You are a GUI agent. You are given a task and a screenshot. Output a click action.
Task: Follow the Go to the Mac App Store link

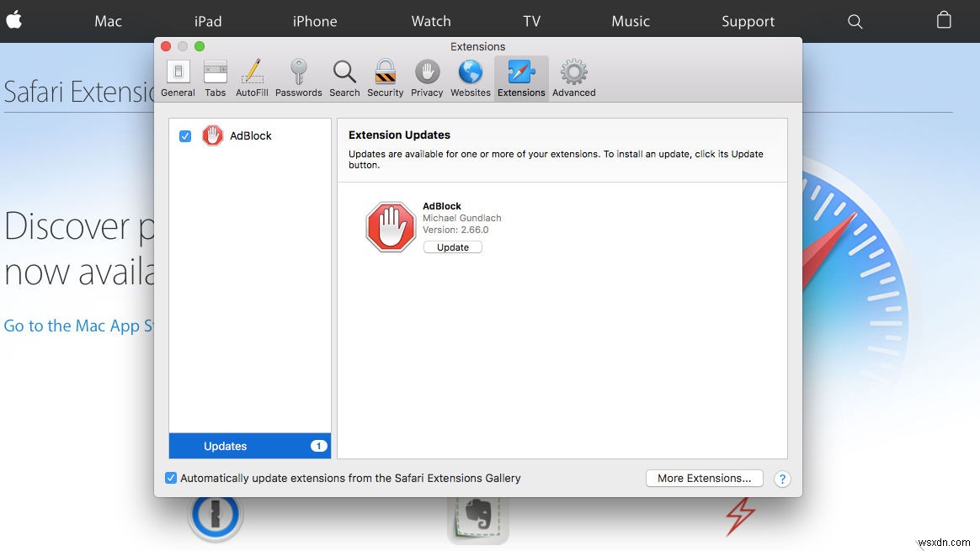pyautogui.click(x=79, y=326)
